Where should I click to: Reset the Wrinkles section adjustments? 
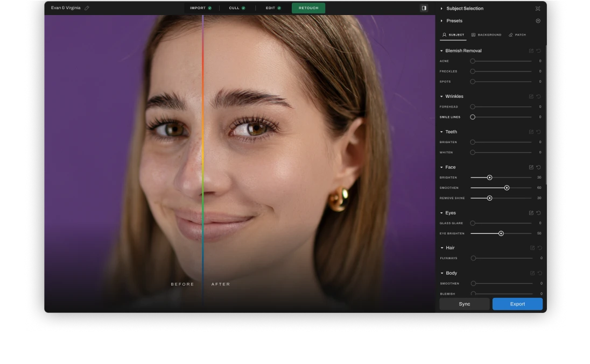(x=538, y=97)
